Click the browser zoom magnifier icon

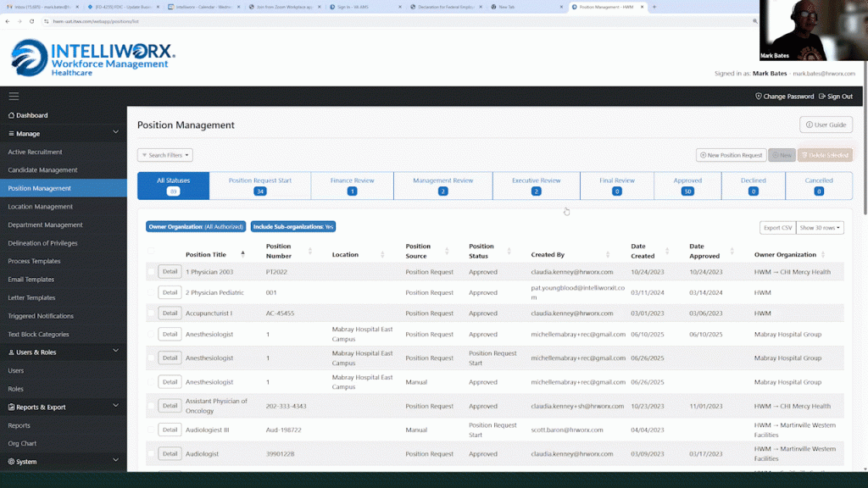(754, 21)
